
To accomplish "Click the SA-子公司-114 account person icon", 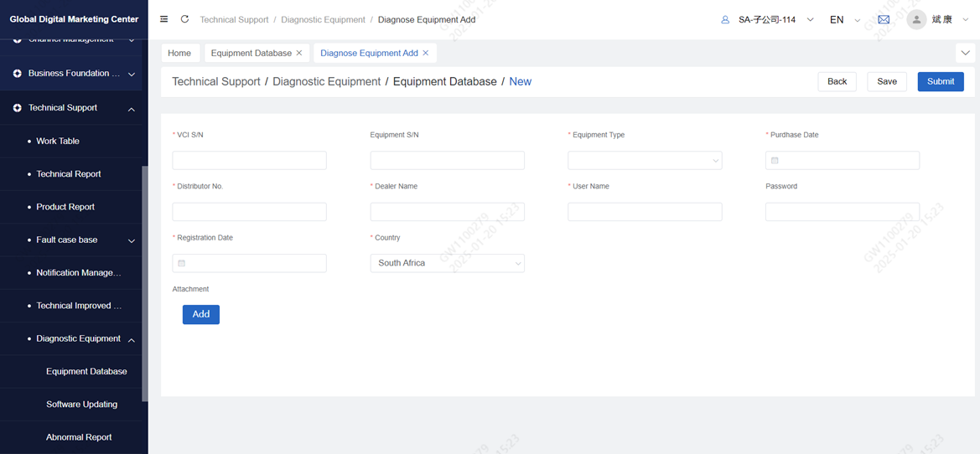I will (x=725, y=19).
